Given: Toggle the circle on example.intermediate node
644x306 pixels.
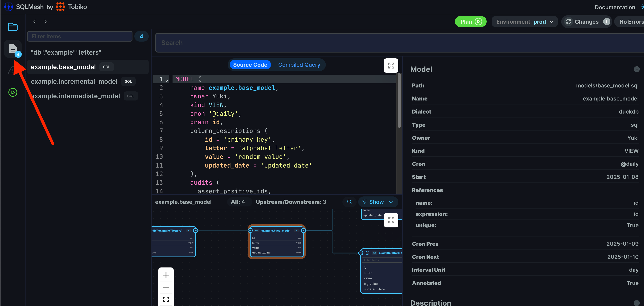Looking at the screenshot, I should tap(367, 253).
